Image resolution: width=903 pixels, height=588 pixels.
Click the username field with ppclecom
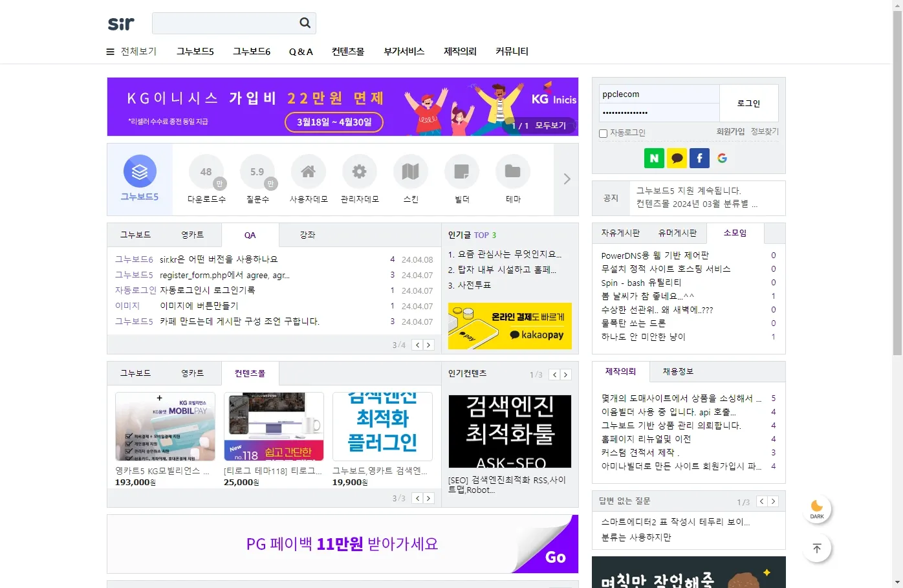point(659,94)
